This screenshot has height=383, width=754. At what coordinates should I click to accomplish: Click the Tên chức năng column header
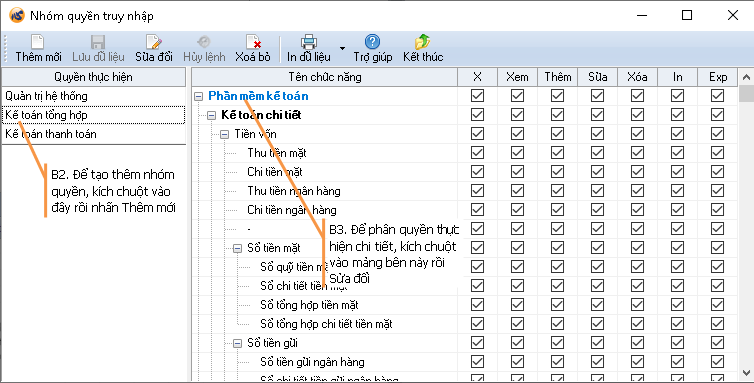click(x=325, y=77)
